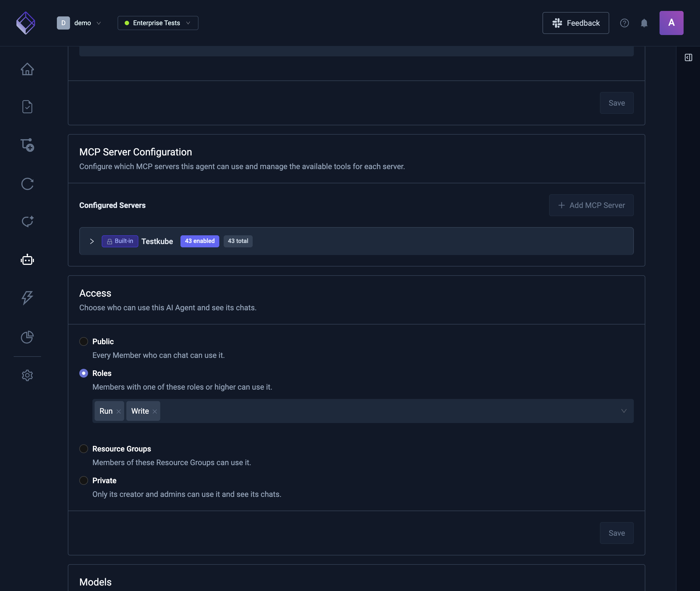700x591 pixels.
Task: Open the notifications bell icon
Action: tap(644, 23)
